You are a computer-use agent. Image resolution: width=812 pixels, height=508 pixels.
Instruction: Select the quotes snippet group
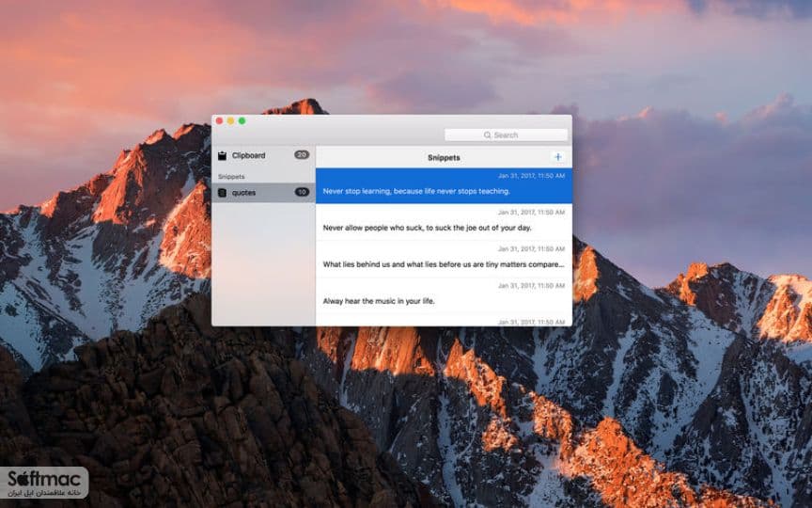[263, 192]
